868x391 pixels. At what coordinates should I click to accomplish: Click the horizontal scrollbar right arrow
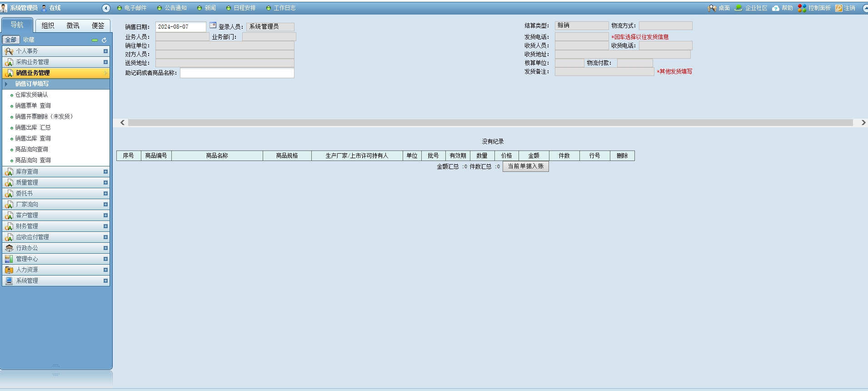pos(863,123)
